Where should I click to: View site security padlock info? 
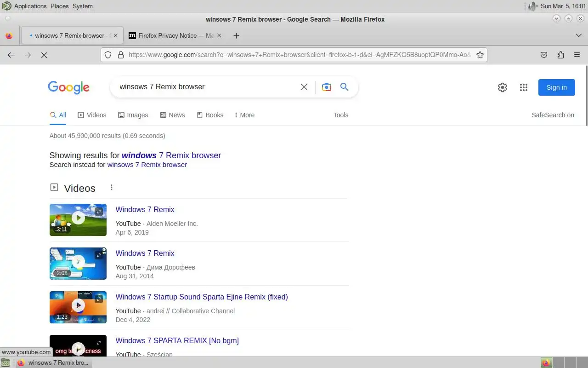pos(121,55)
